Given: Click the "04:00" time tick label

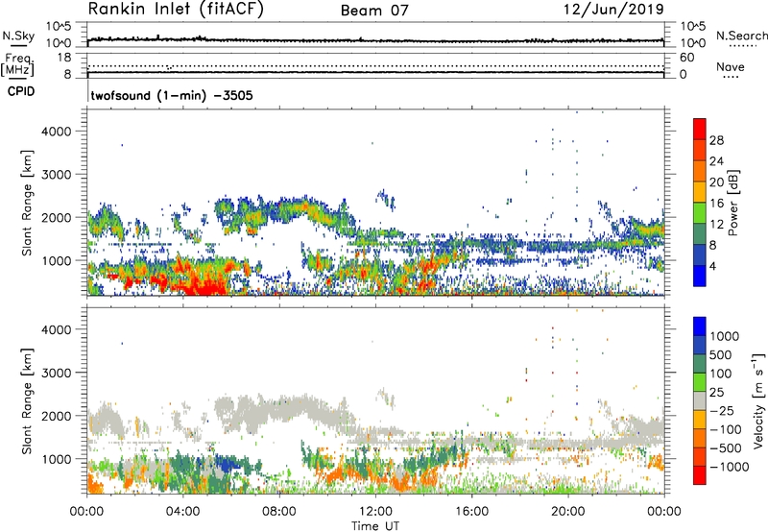Looking at the screenshot, I should coord(183,512).
